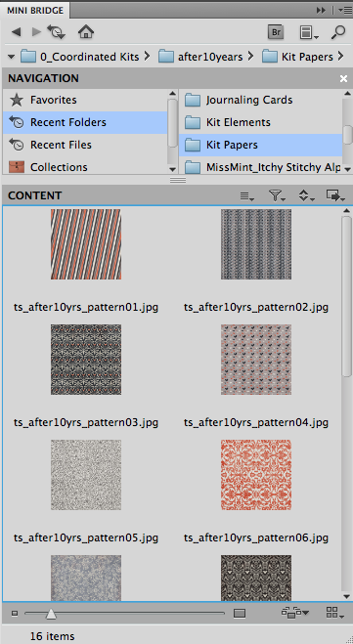Open the Journaling Cards folder
Image resolution: width=353 pixels, height=644 pixels.
point(260,100)
